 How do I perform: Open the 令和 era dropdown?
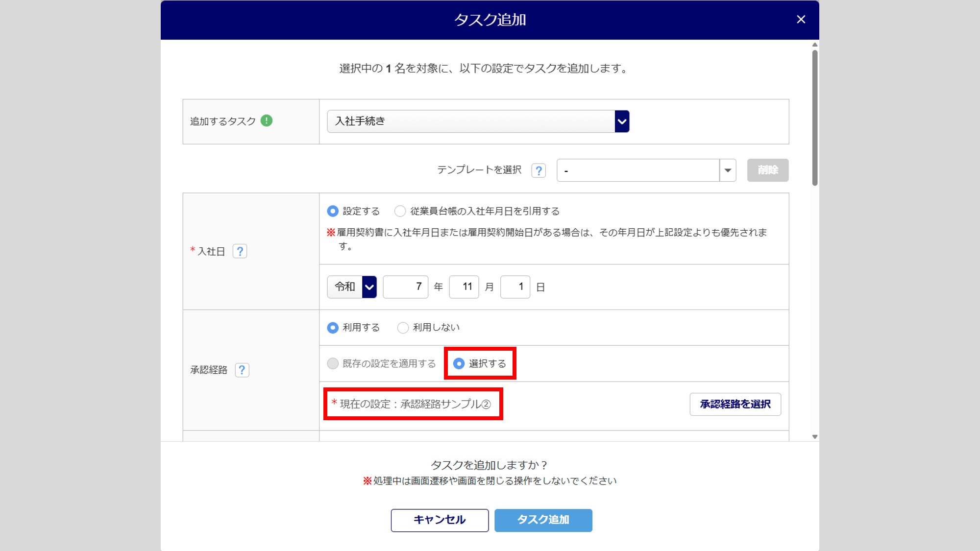tap(352, 287)
